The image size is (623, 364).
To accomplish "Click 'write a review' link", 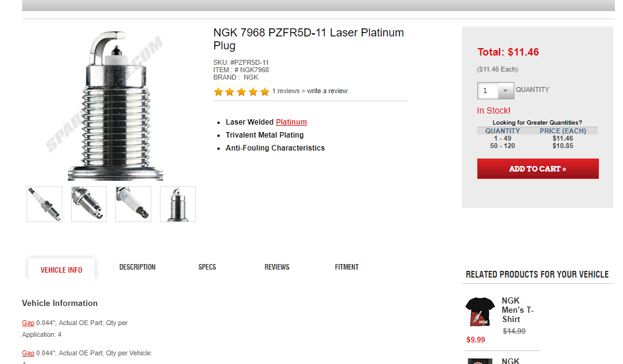I will click(327, 91).
